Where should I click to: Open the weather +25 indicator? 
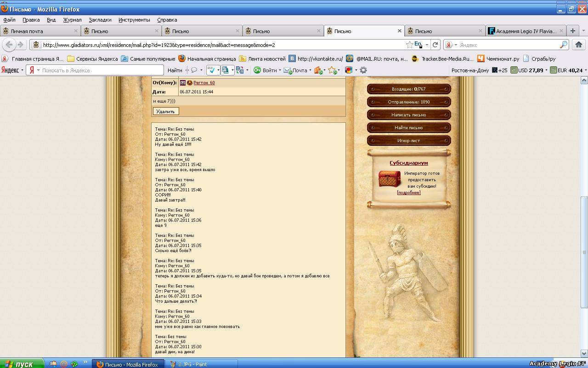(x=500, y=70)
